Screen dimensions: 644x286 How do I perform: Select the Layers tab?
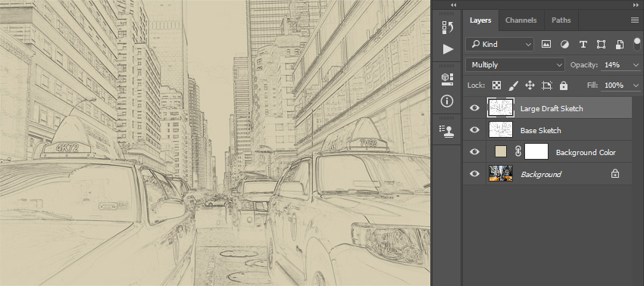[x=480, y=20]
